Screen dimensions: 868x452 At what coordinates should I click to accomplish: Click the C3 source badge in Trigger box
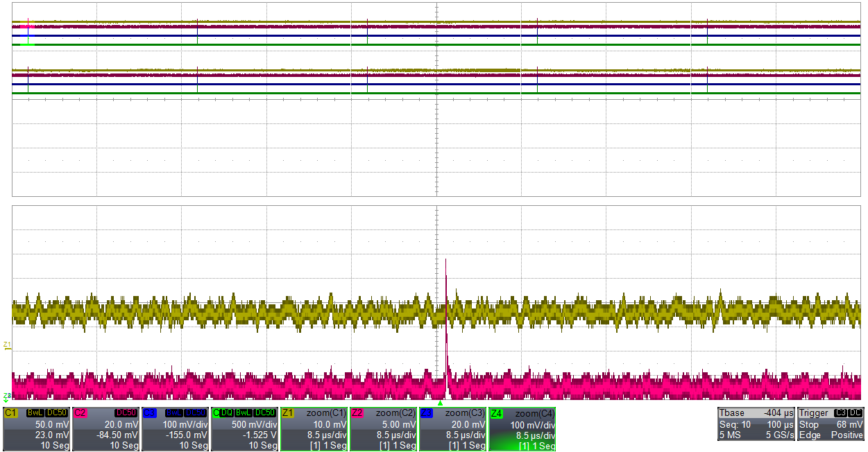[x=841, y=413]
